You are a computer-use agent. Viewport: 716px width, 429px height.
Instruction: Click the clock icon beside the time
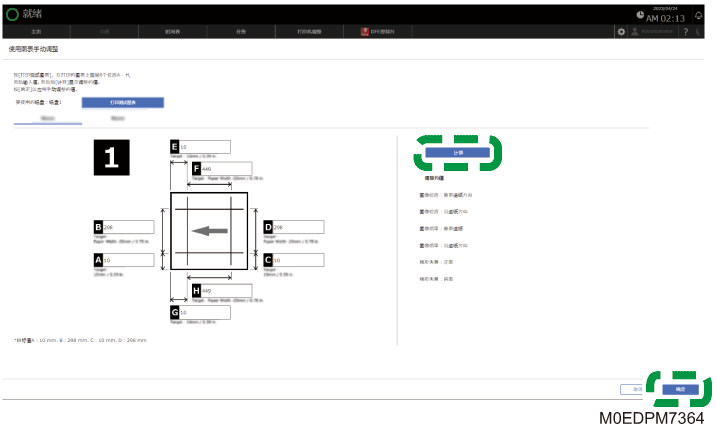pos(640,15)
